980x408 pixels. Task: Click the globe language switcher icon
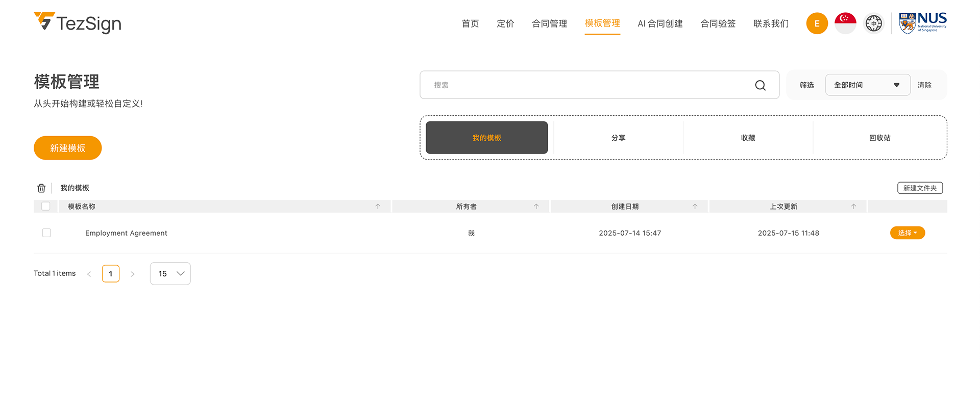coord(873,23)
